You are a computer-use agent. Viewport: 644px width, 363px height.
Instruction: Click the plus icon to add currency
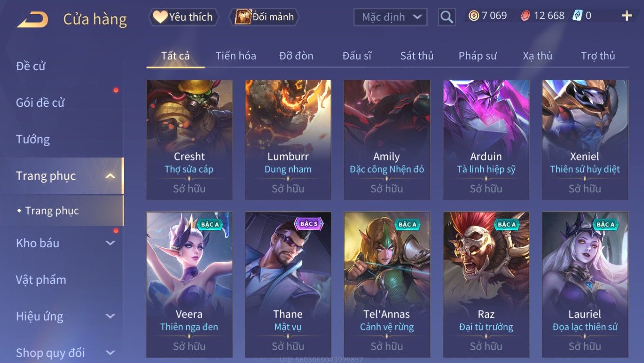(627, 16)
